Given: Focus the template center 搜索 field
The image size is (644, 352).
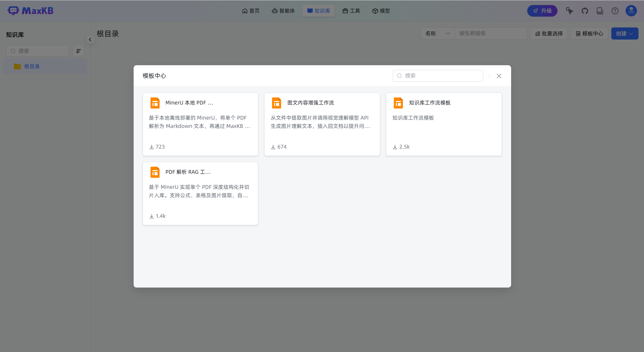Looking at the screenshot, I should (x=438, y=76).
